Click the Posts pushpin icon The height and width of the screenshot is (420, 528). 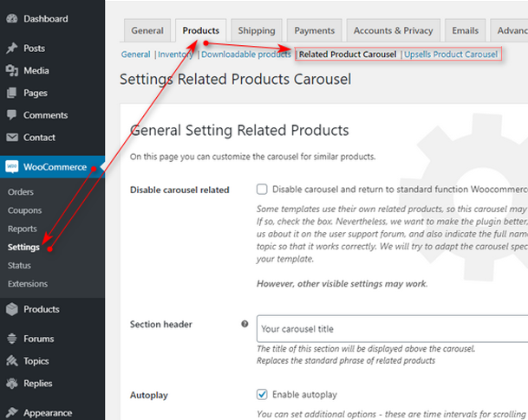click(x=12, y=48)
